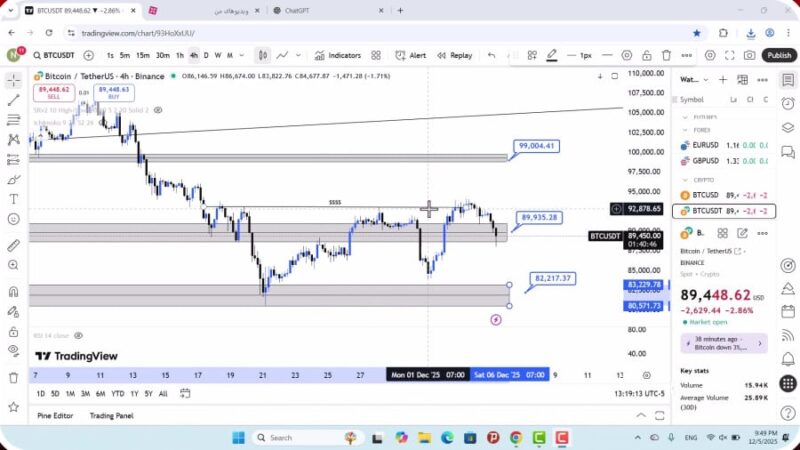The height and width of the screenshot is (450, 800).
Task: Pick the Measure ruler tool
Action: 14,245
